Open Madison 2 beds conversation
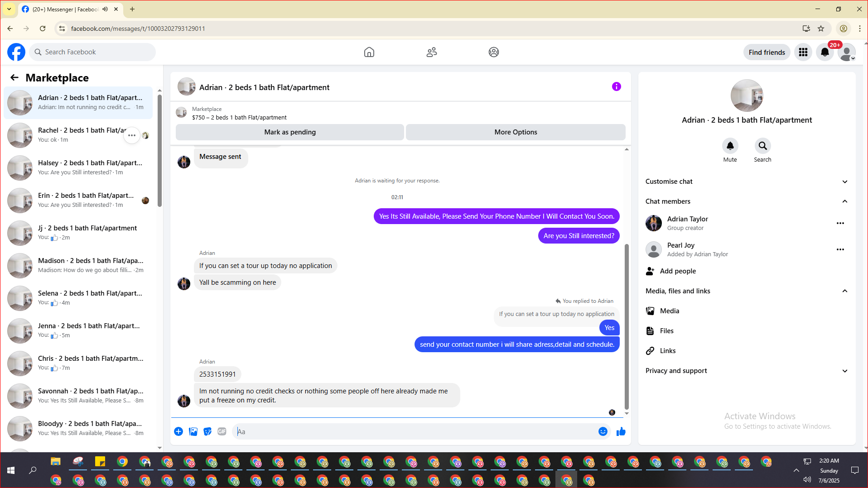The image size is (868, 488). pos(78,265)
